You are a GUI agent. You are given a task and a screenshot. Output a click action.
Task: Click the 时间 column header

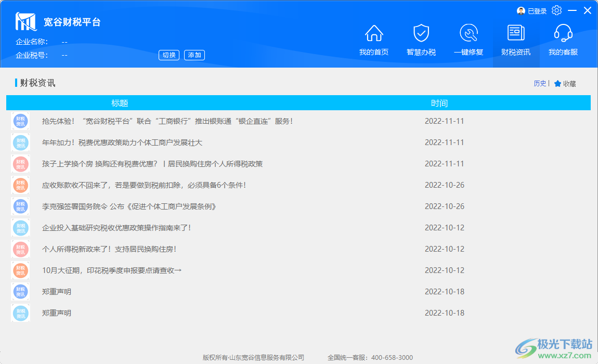point(439,103)
